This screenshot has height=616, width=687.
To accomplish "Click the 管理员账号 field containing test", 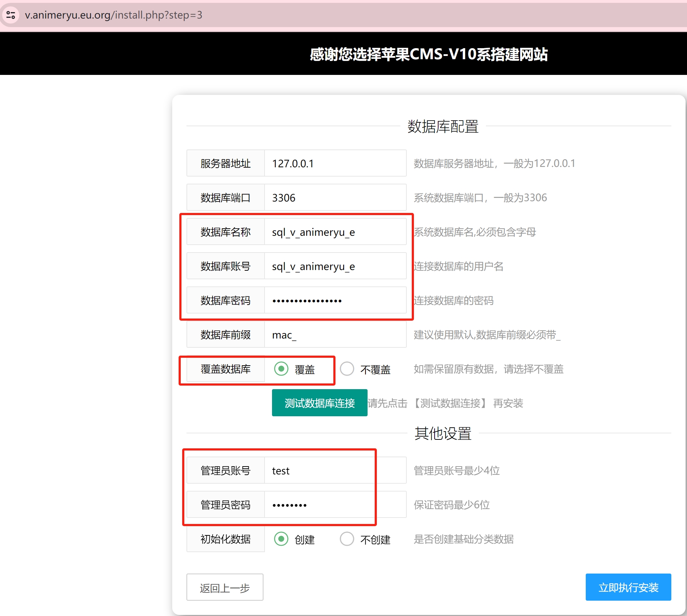I will point(335,470).
